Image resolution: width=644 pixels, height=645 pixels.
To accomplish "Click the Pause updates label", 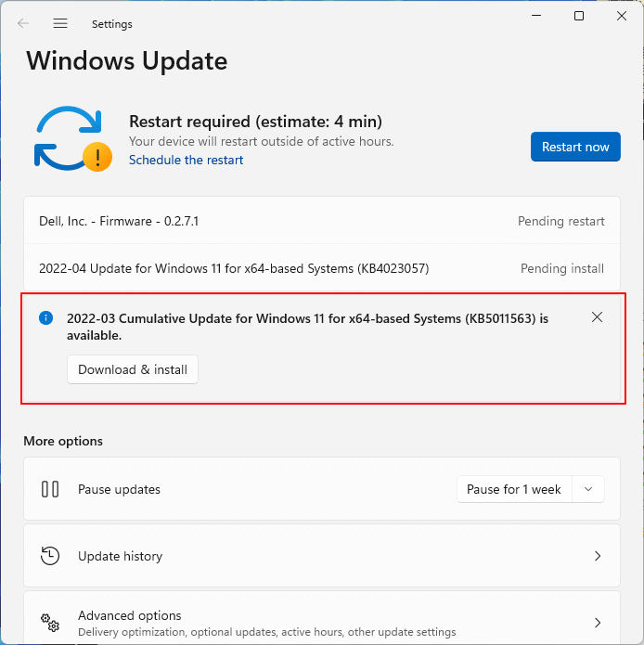I will [119, 489].
